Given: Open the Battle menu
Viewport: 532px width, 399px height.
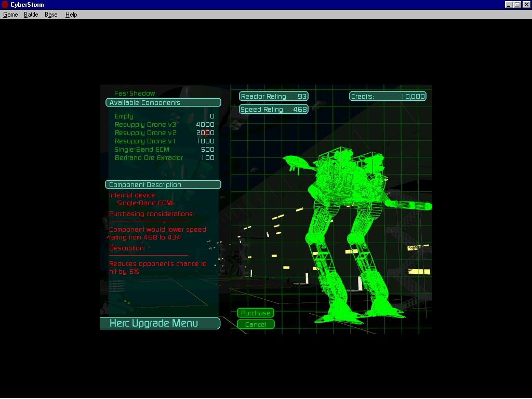Looking at the screenshot, I should tap(31, 15).
